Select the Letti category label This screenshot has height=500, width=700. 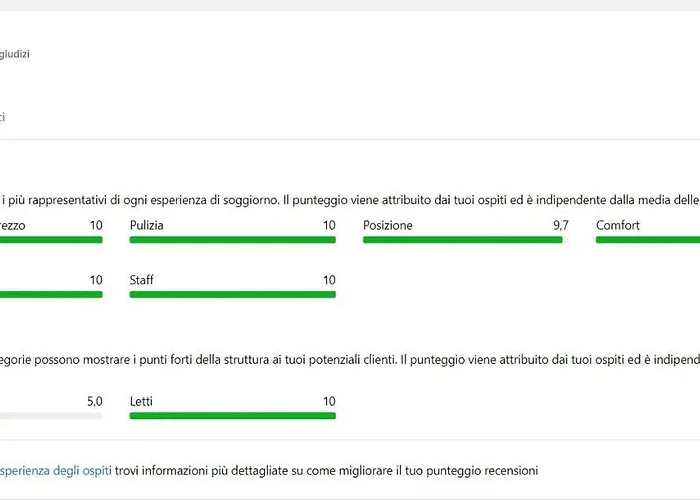141,401
